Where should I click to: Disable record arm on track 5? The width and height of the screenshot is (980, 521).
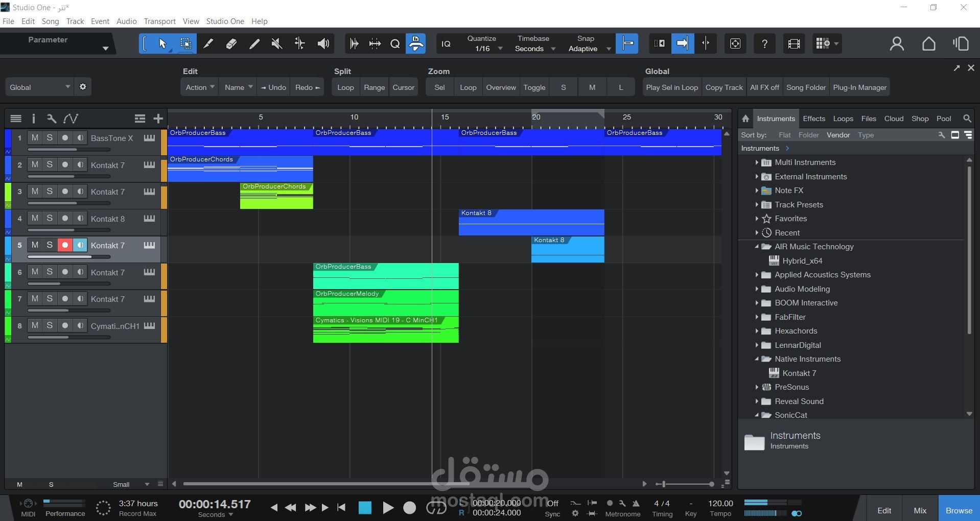(x=65, y=245)
